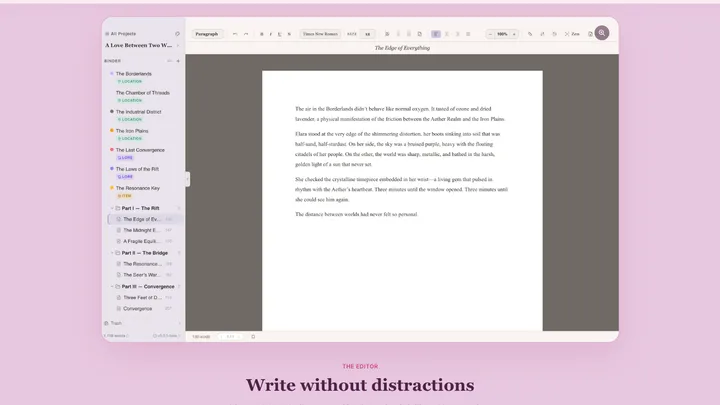Image resolution: width=720 pixels, height=405 pixels.
Task: Click the round search button in toolbar
Action: click(x=601, y=33)
